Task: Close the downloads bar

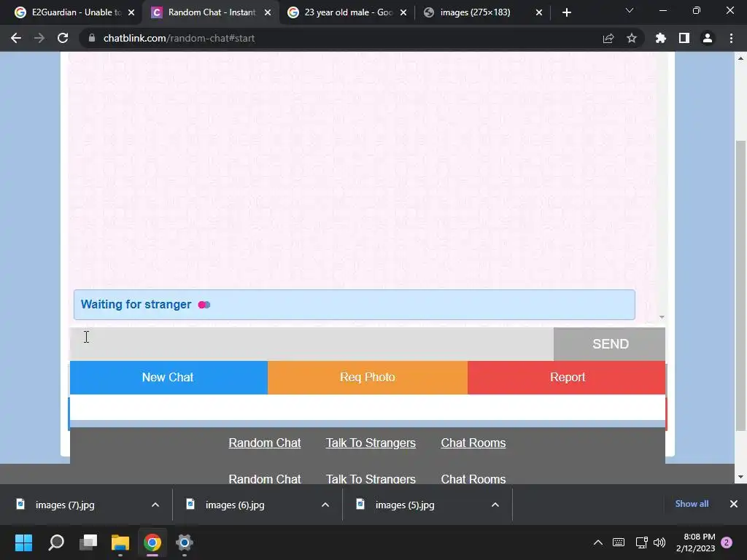Action: coord(734,504)
